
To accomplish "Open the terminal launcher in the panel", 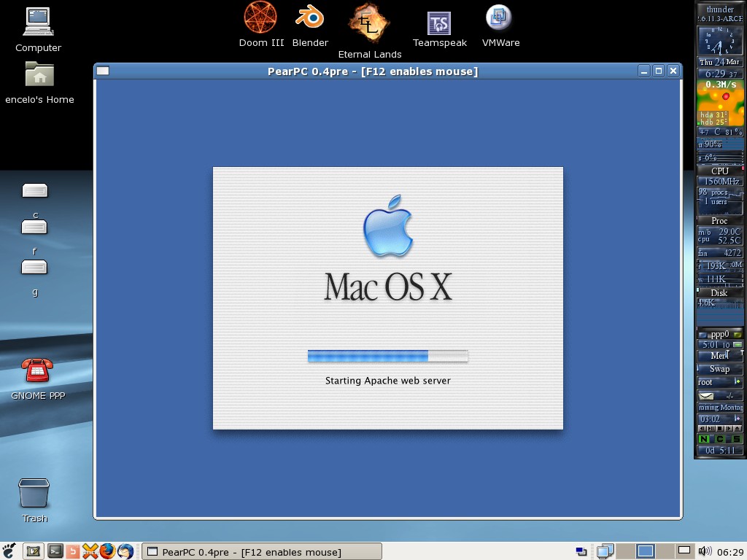I will [55, 551].
